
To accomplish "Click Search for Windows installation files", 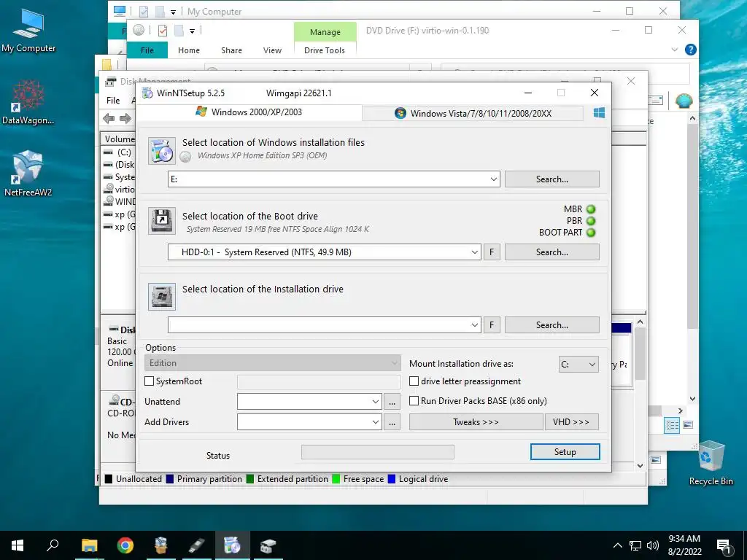I will (551, 179).
